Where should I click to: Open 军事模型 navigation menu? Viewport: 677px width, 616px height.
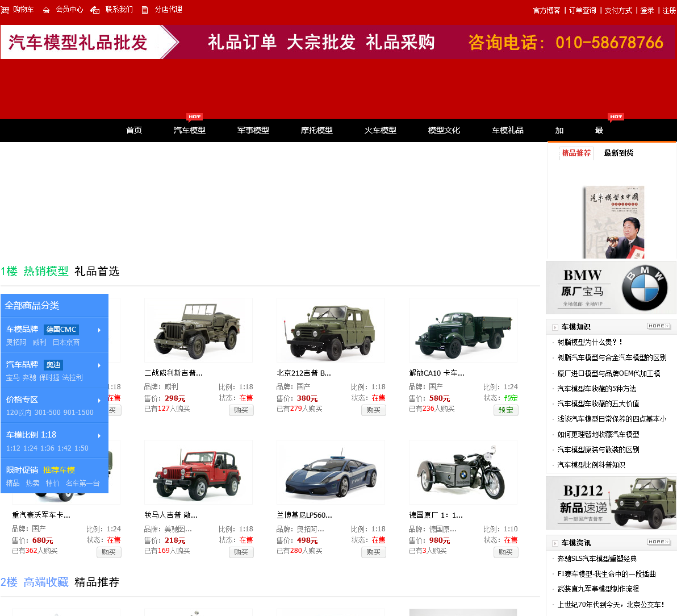pyautogui.click(x=253, y=131)
